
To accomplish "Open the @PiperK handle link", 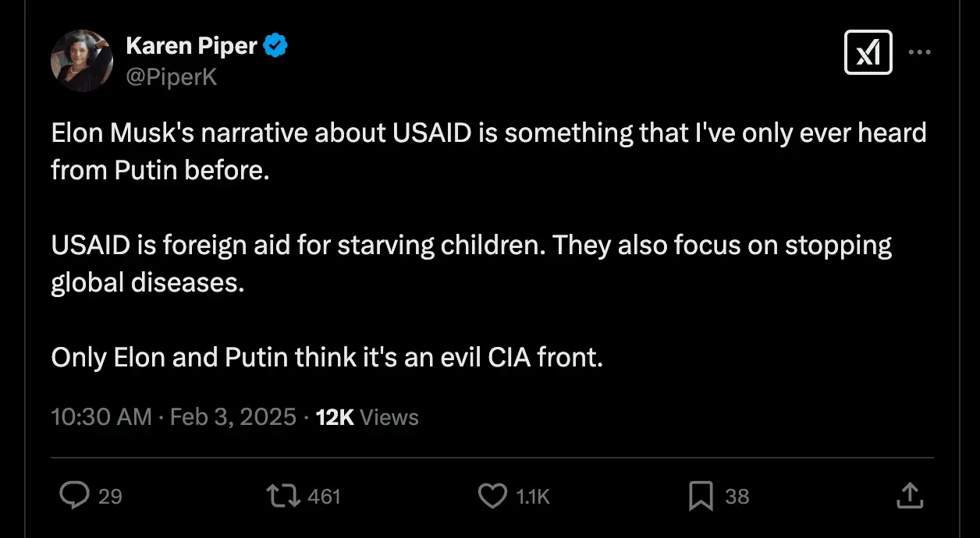I will (172, 76).
